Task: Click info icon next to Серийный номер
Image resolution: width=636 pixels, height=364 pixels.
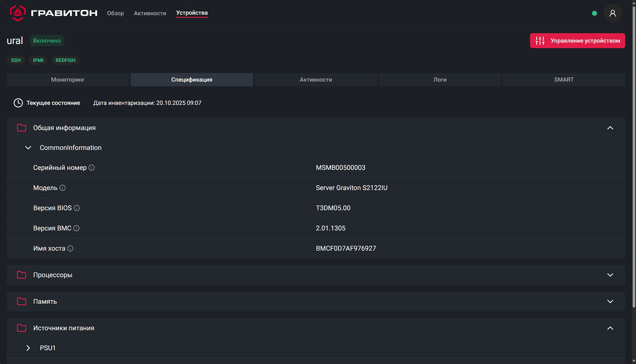Action: click(92, 168)
